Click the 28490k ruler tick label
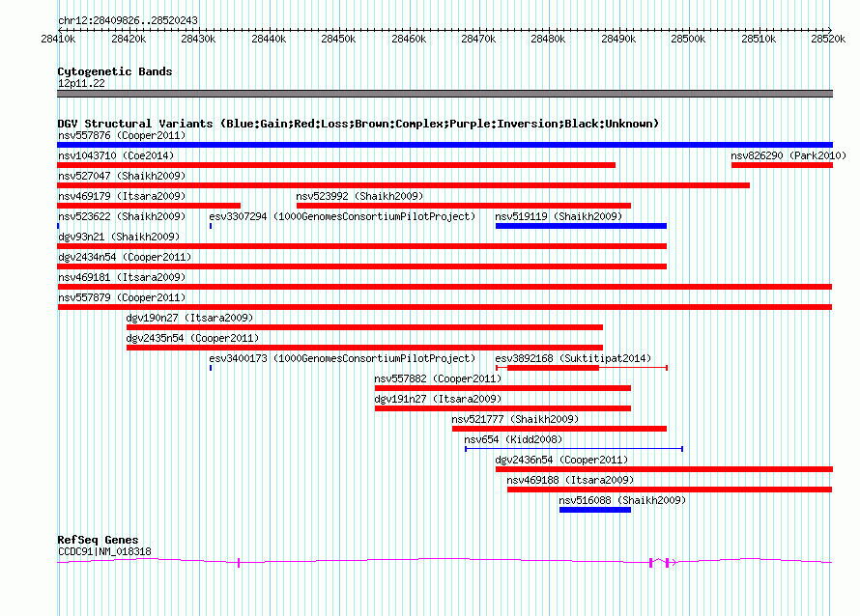Image resolution: width=860 pixels, height=616 pixels. 618,39
